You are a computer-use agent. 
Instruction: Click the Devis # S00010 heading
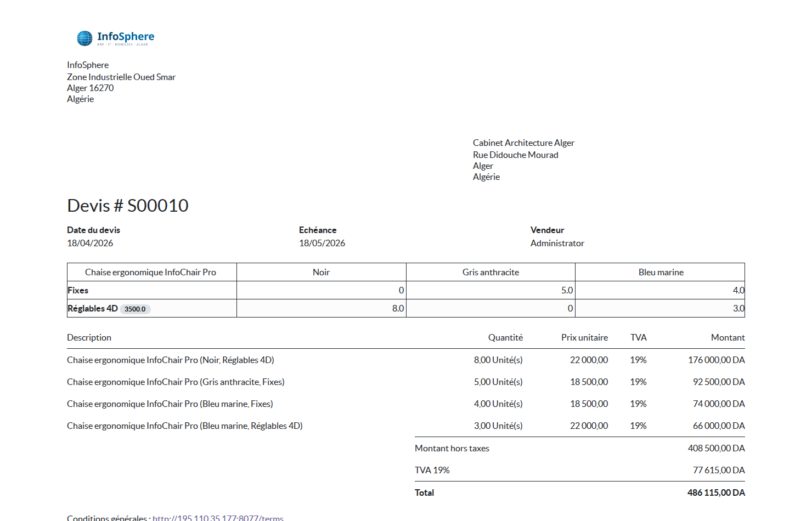[x=127, y=206]
